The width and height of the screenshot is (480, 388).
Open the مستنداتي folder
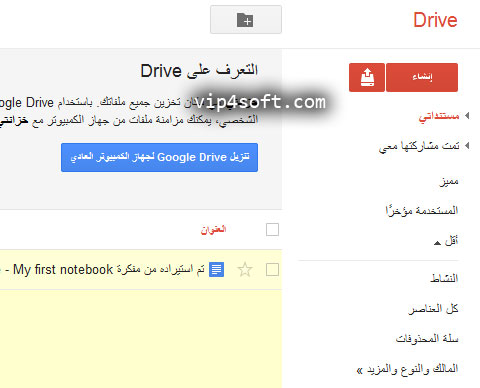439,116
